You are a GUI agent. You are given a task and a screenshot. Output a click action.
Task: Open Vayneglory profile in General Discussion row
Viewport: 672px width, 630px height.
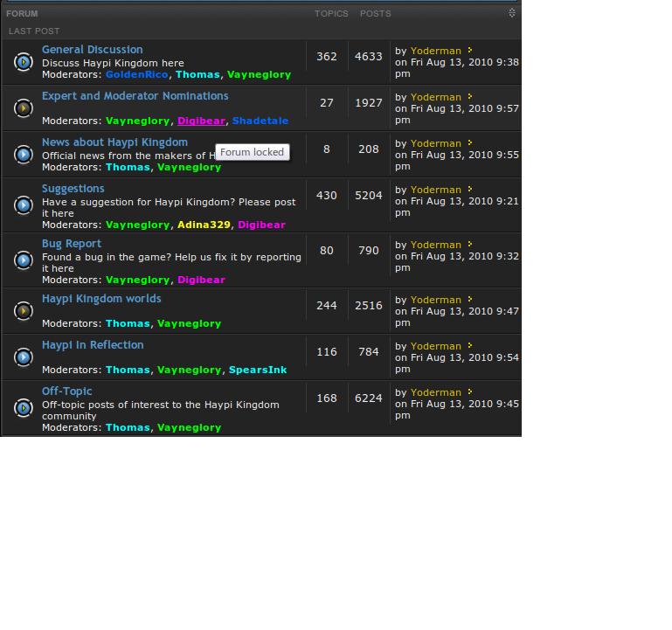(259, 74)
